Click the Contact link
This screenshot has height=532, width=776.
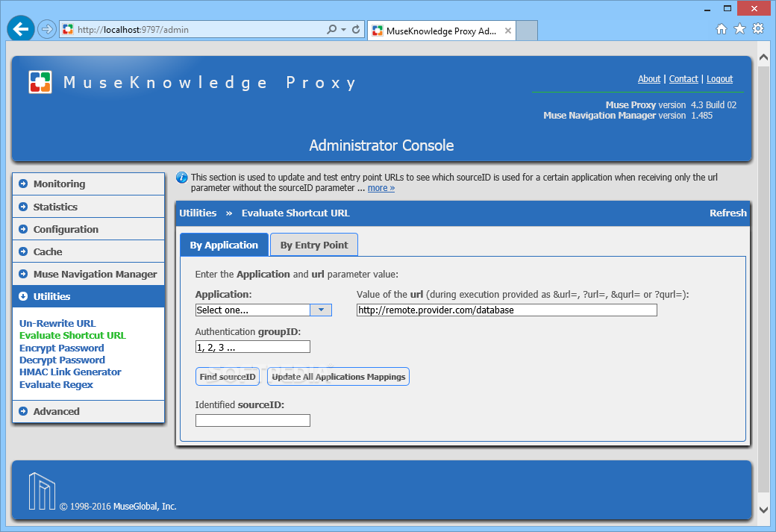tap(683, 78)
